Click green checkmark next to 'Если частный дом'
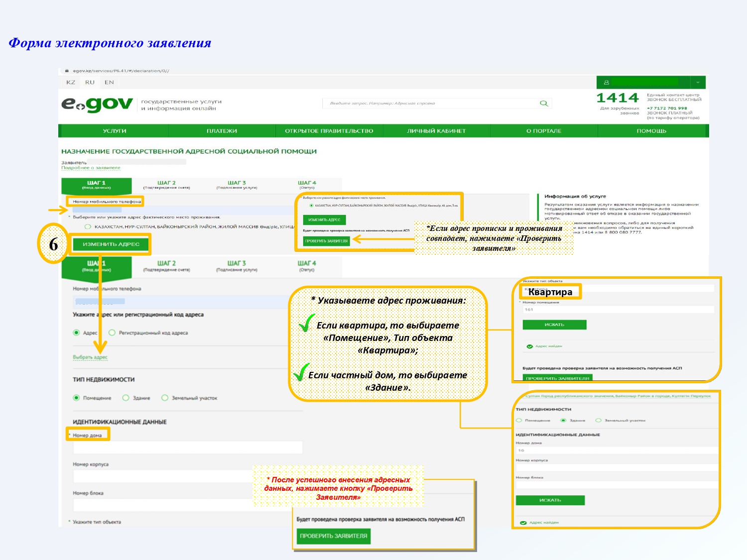The height and width of the screenshot is (560, 747). coord(301,373)
